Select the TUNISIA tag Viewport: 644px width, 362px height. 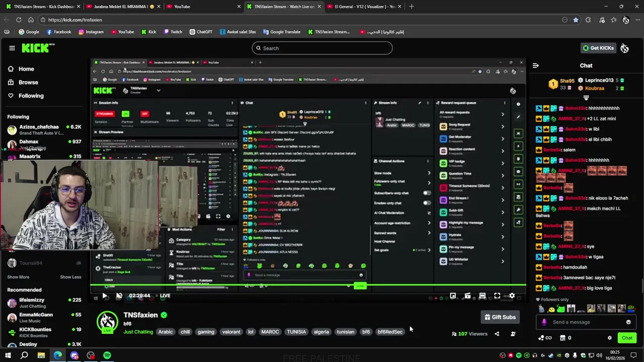pos(296,332)
